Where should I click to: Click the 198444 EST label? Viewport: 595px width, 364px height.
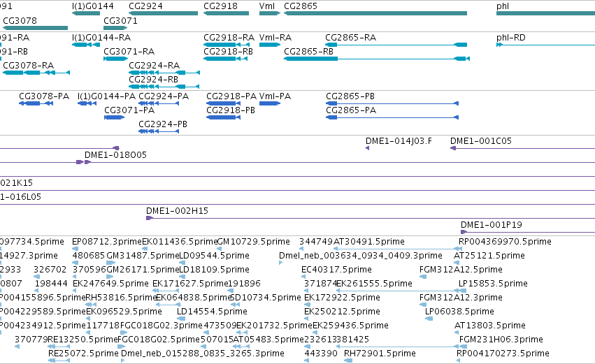tap(51, 284)
